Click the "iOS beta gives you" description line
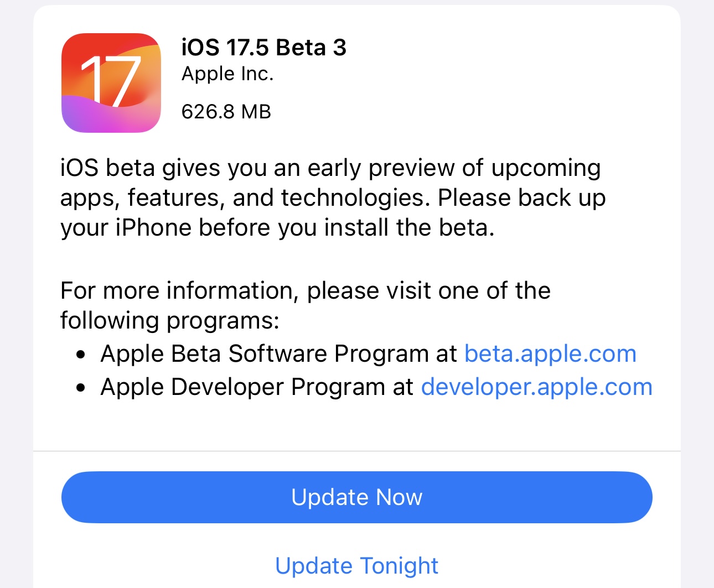This screenshot has width=714, height=588. [330, 168]
